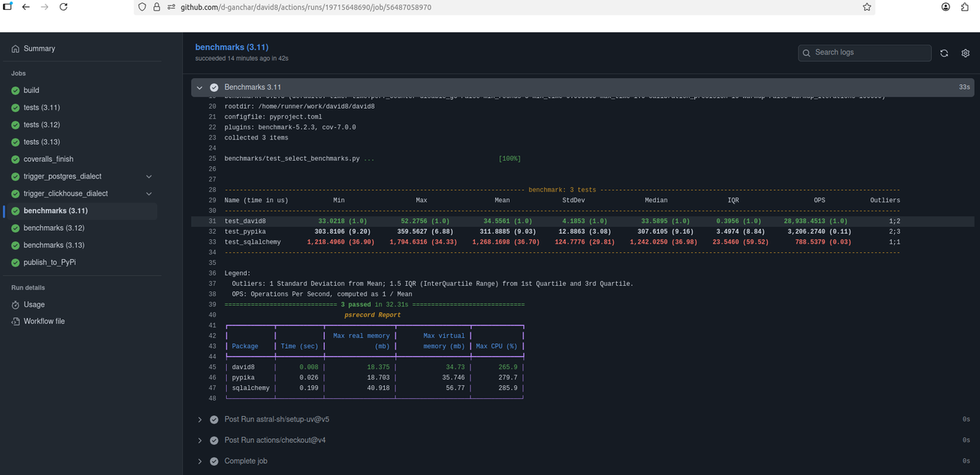
Task: Open log settings gear menu
Action: click(965, 53)
